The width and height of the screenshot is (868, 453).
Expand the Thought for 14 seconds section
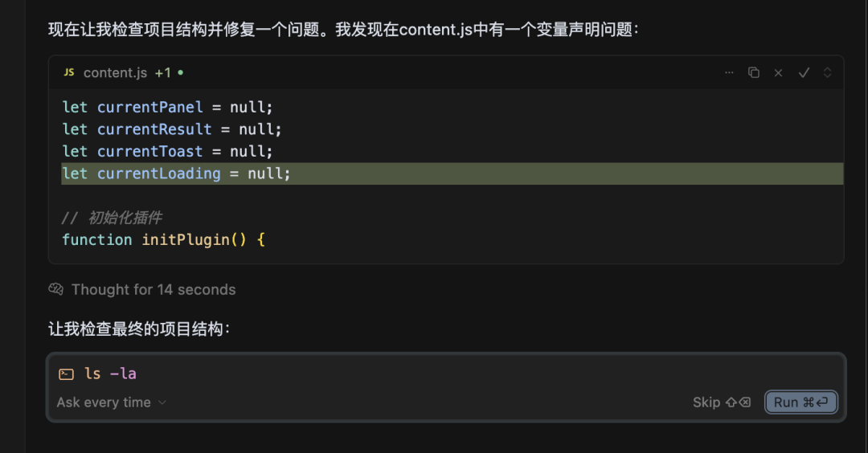153,289
